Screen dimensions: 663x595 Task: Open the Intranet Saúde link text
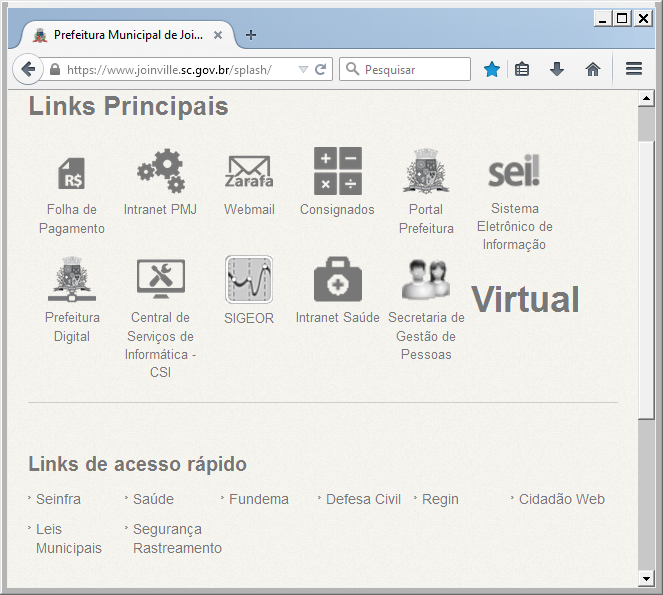(338, 318)
